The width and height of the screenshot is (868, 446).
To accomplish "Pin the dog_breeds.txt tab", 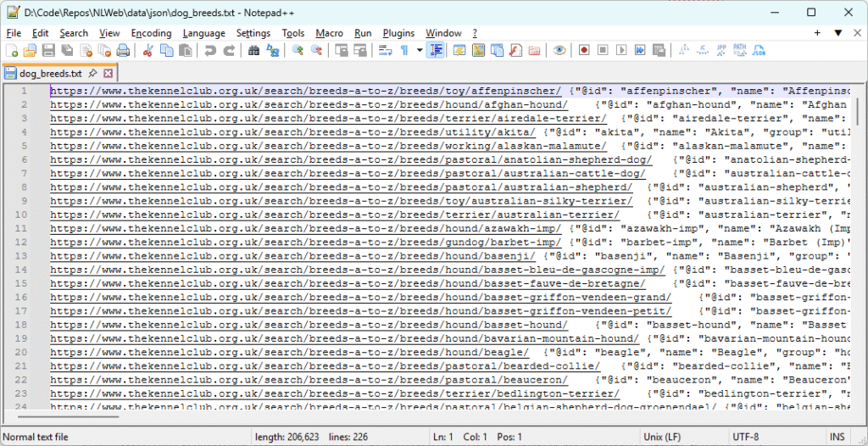I will pyautogui.click(x=93, y=73).
